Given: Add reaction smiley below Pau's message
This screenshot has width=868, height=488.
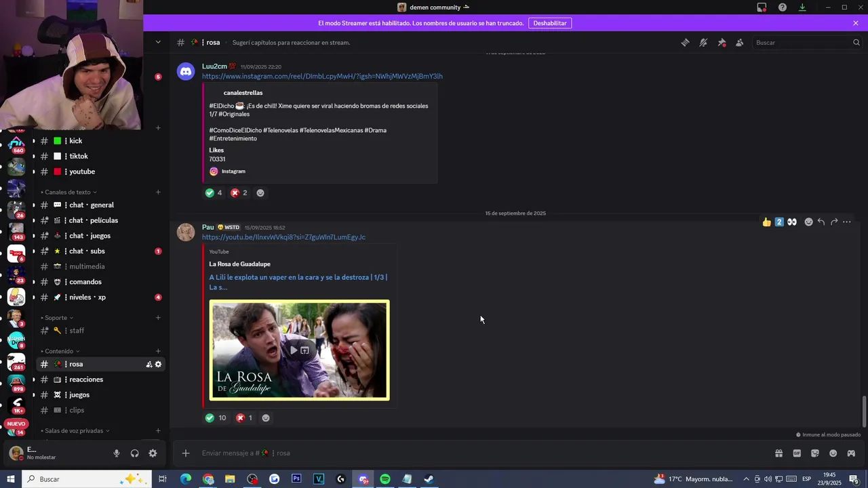Looking at the screenshot, I should 266,418.
